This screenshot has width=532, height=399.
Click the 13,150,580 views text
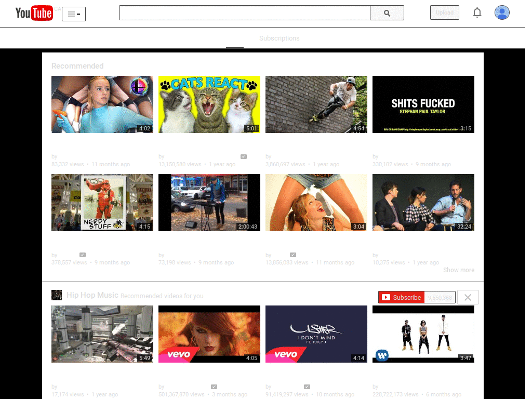pyautogui.click(x=180, y=164)
